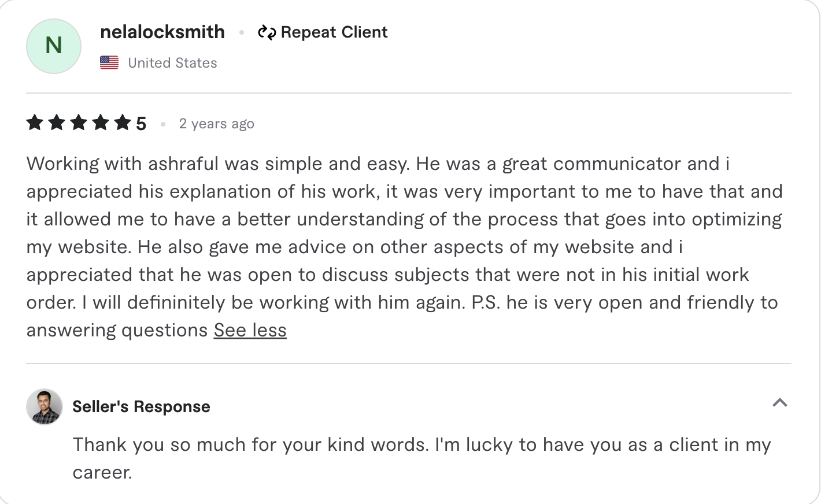The image size is (821, 504).
Task: Open the nelalocksmith profile
Action: [x=162, y=32]
